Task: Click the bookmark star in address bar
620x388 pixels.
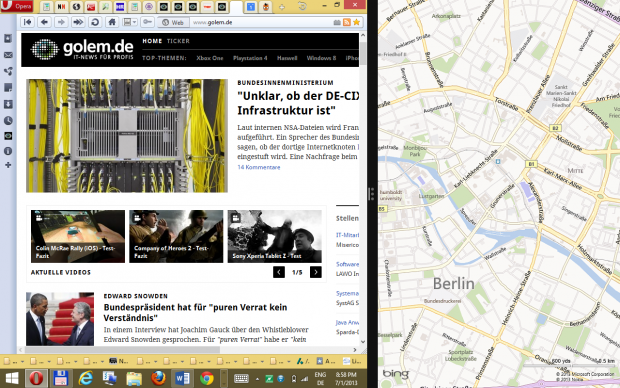Action: point(356,23)
